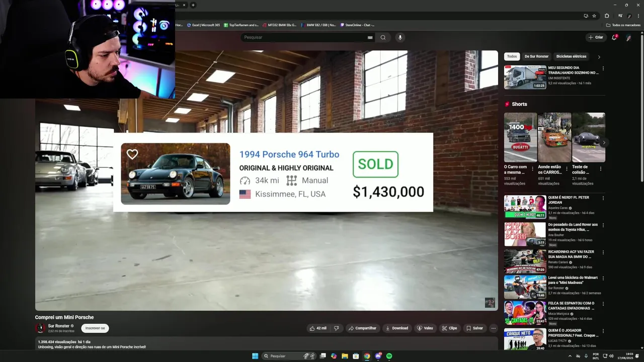The height and width of the screenshot is (362, 644).
Task: Click the video overlay icon at corner
Action: [x=490, y=303]
